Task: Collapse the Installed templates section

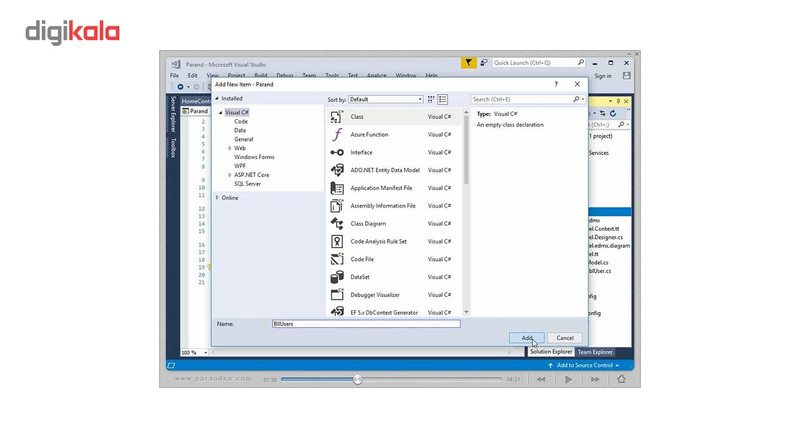Action: pyautogui.click(x=217, y=99)
